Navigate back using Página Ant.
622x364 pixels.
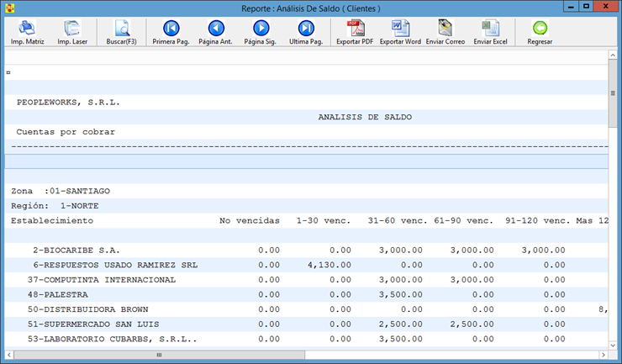[x=215, y=31]
